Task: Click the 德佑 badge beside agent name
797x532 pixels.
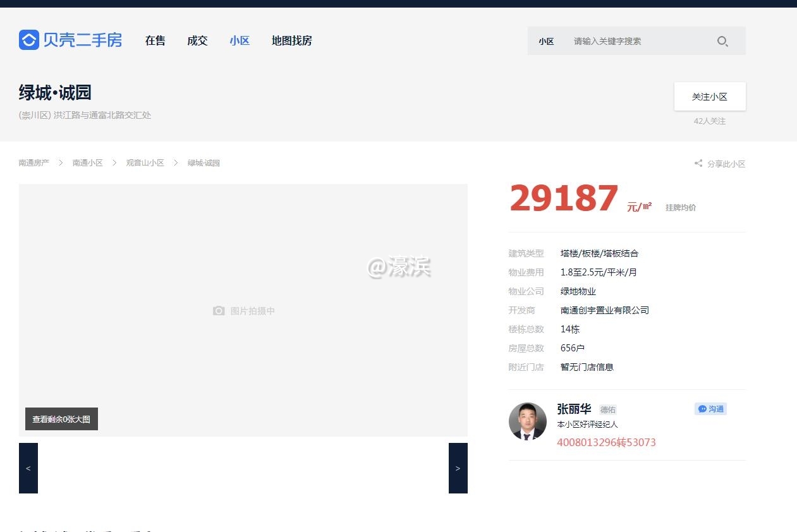Action: click(608, 409)
